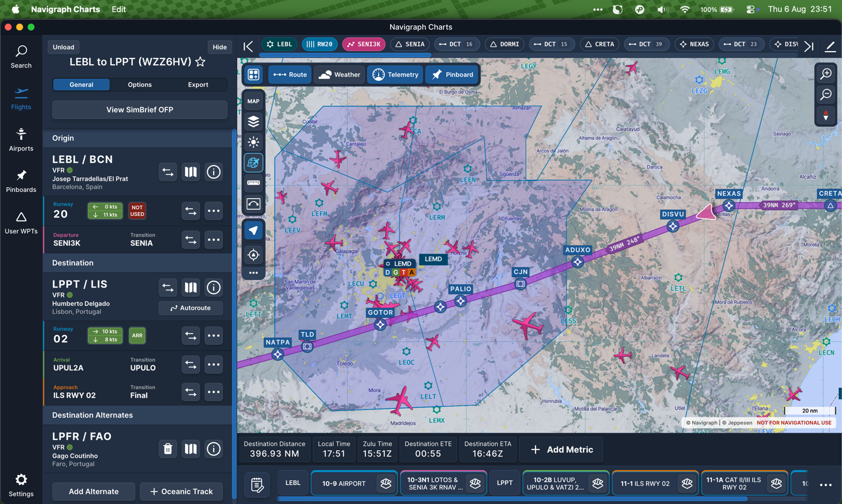Open more options for departure runway 20

pyautogui.click(x=214, y=211)
